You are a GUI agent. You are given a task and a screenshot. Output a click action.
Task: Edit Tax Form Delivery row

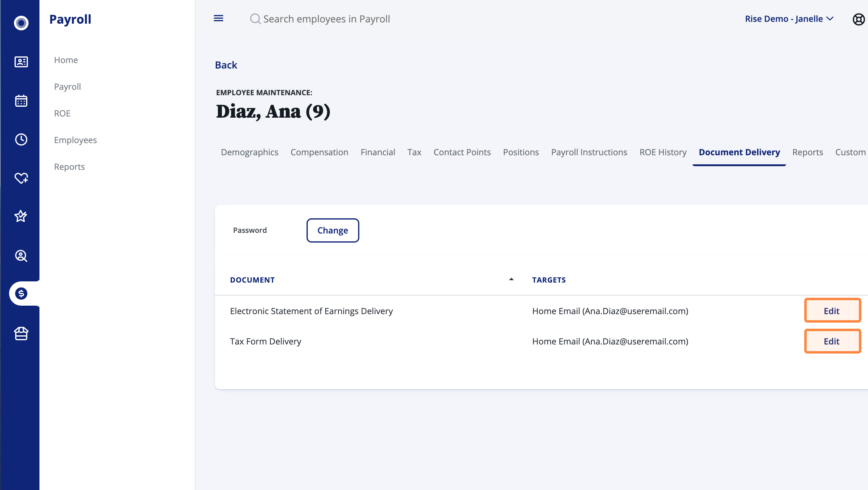832,341
